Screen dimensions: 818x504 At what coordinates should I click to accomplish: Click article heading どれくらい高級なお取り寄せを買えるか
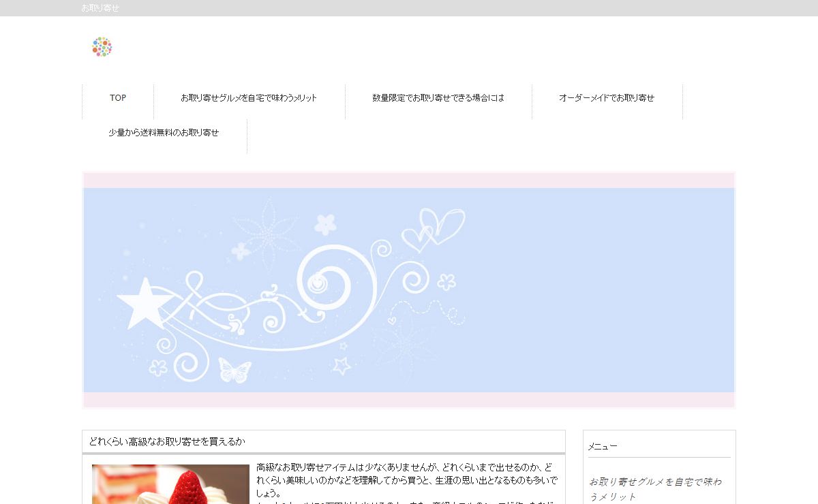click(x=167, y=441)
